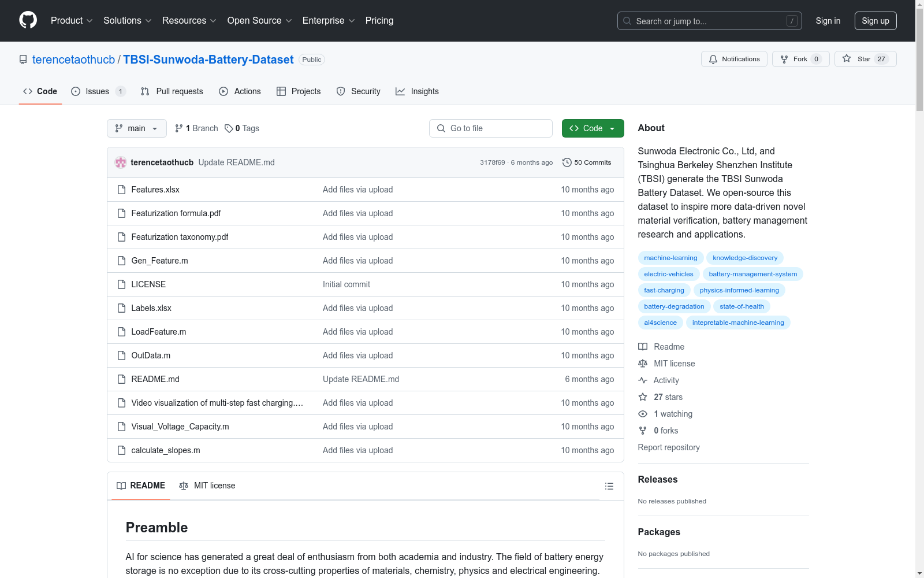Click Sign in
924x578 pixels.
pos(828,21)
